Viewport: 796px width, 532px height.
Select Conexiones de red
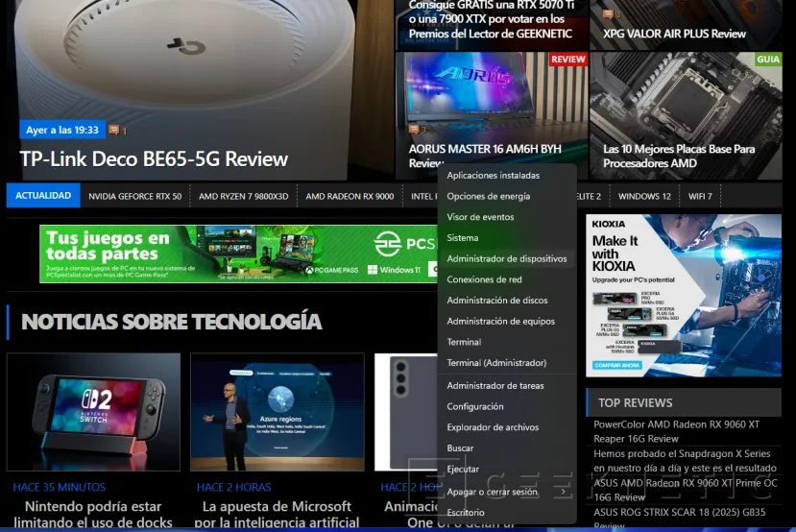click(507, 279)
